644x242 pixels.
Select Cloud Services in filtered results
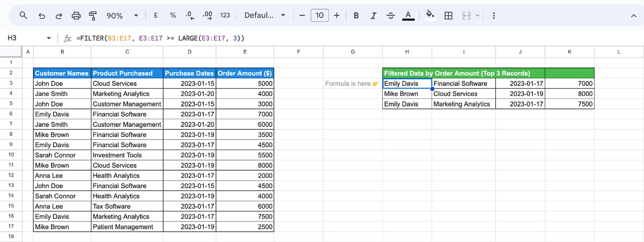point(463,94)
